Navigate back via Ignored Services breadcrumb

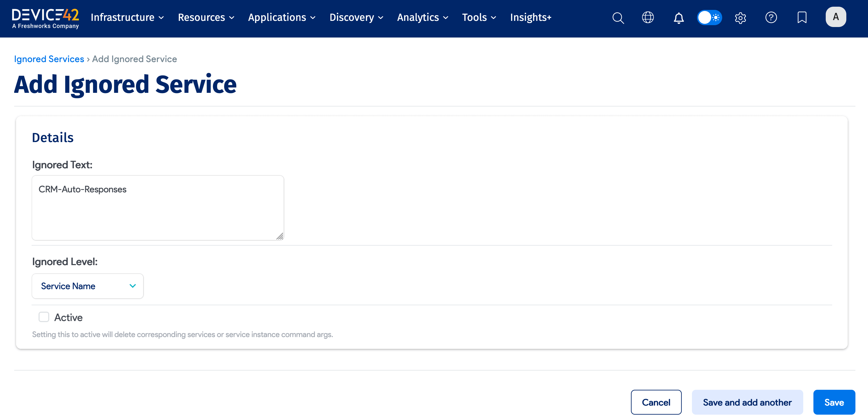click(x=49, y=59)
